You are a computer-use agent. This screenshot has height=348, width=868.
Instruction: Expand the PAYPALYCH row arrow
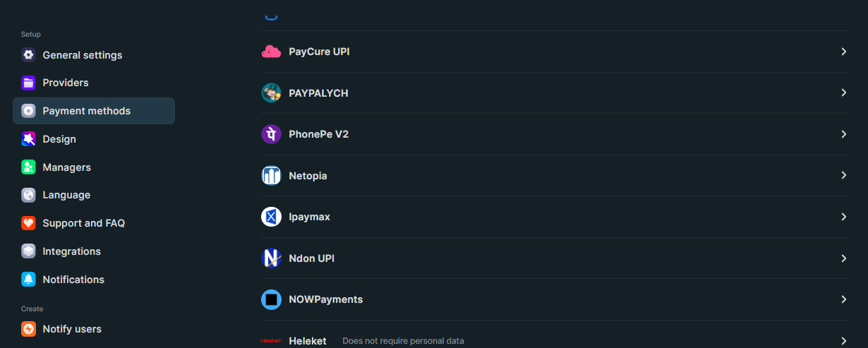click(843, 93)
